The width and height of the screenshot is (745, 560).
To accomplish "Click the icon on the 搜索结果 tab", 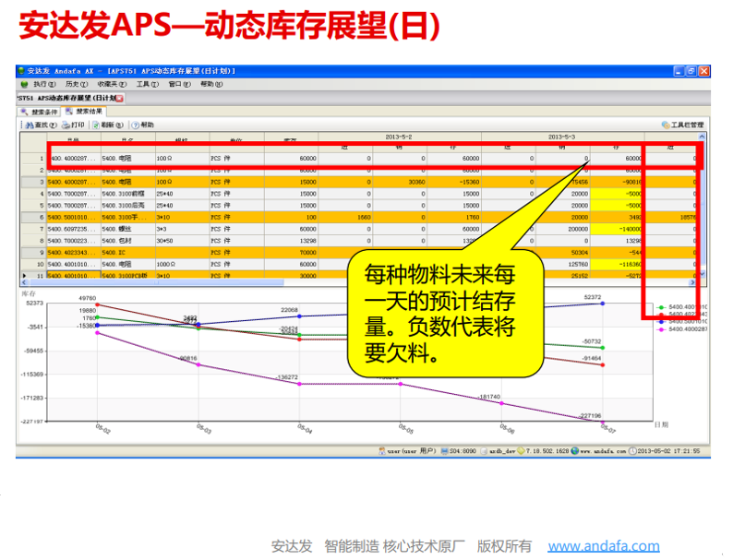I will 69,111.
